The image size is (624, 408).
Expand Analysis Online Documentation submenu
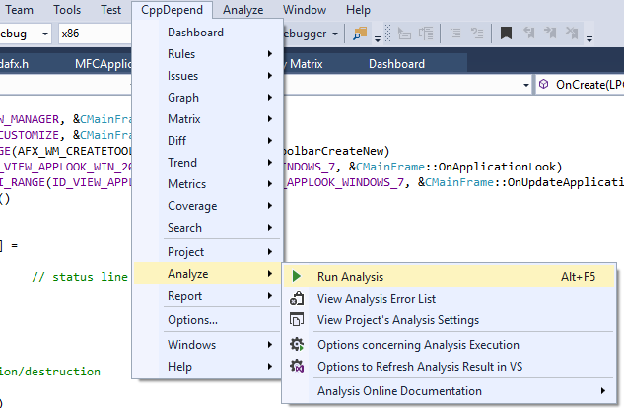coord(450,391)
